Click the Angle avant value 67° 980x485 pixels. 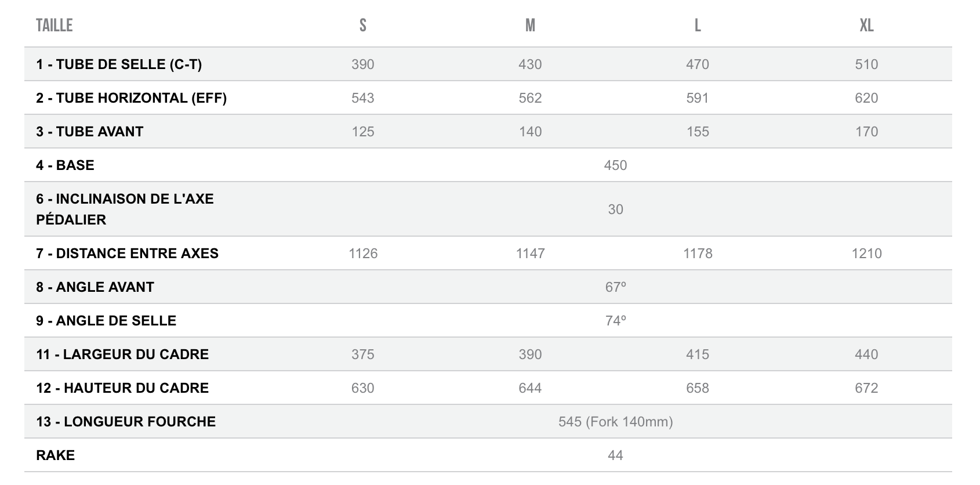pyautogui.click(x=615, y=287)
